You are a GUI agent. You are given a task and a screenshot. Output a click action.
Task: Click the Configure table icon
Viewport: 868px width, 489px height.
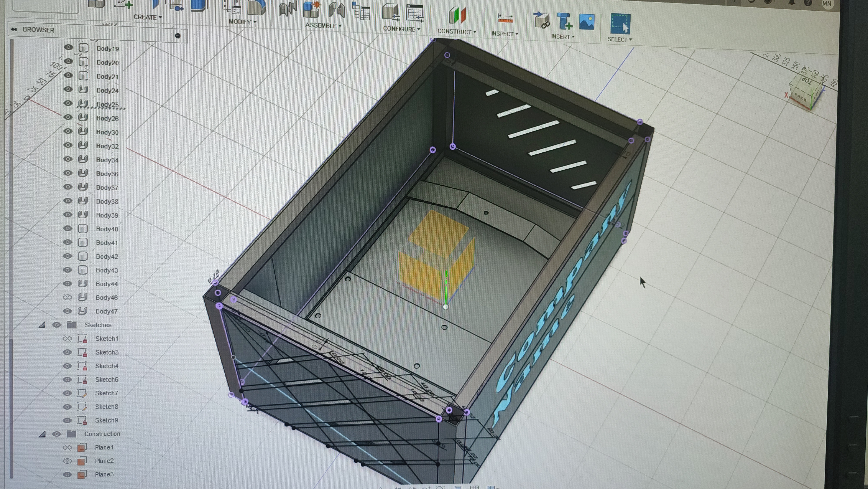[x=414, y=13]
